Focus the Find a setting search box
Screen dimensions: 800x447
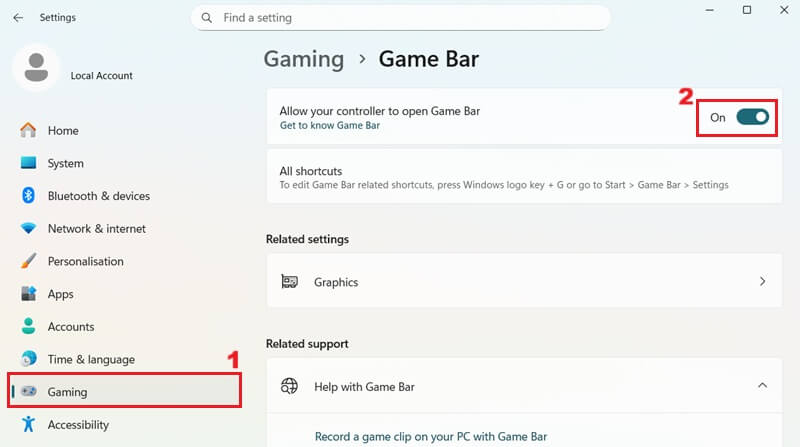pyautogui.click(x=401, y=18)
